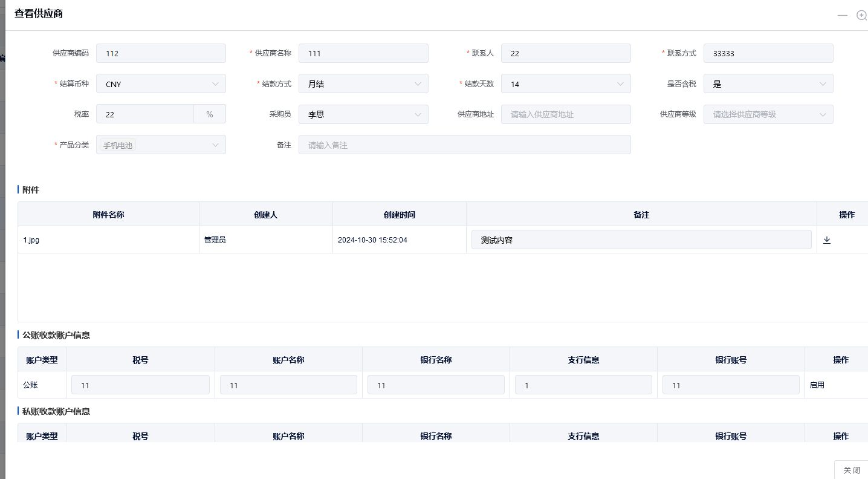Click the download icon for attachment 1.jpg
This screenshot has width=868, height=479.
826,239
